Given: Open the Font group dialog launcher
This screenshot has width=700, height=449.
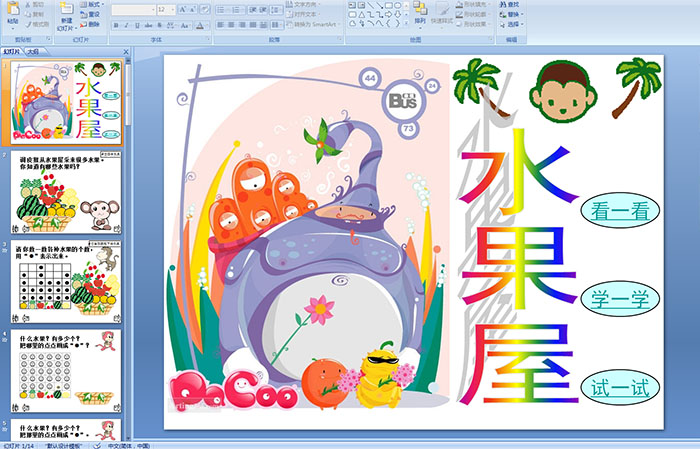Looking at the screenshot, I should (x=208, y=39).
